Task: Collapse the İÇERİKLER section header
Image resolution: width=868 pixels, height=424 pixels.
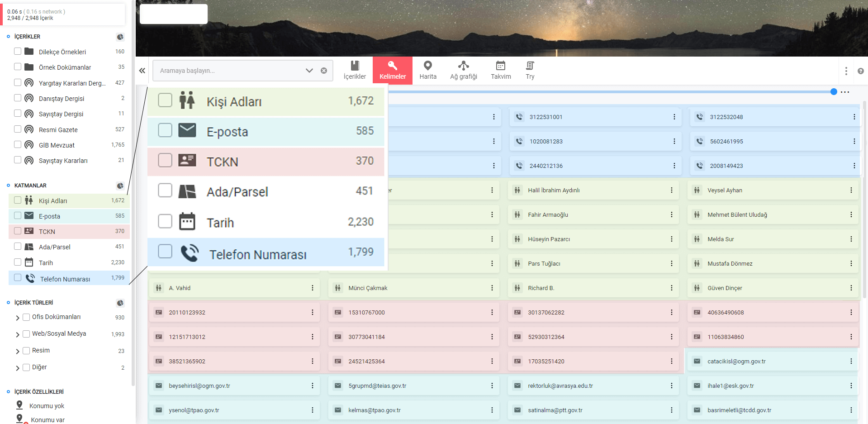Action: (27, 37)
